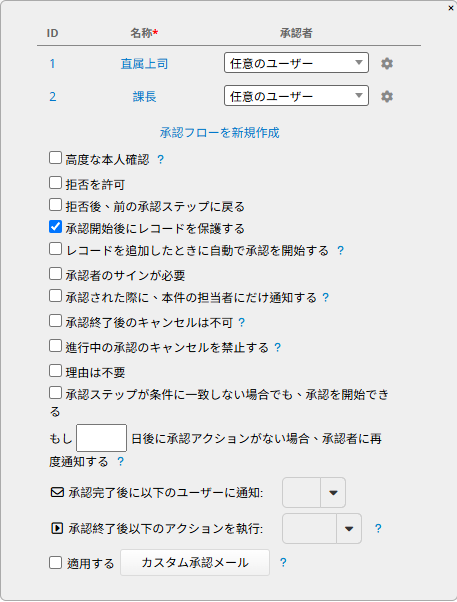
Task: Enable 拒否を許可 checkbox
Action: (55, 183)
